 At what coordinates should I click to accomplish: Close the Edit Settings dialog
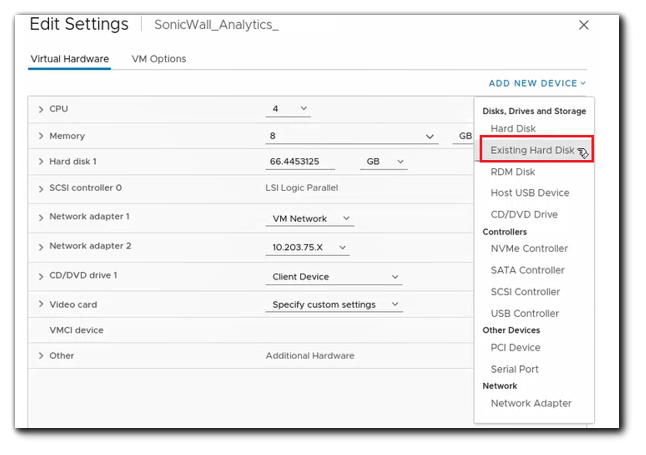point(585,25)
